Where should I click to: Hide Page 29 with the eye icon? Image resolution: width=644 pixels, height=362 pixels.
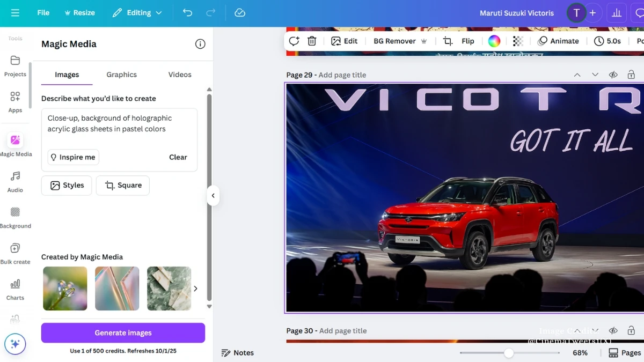[x=613, y=75]
